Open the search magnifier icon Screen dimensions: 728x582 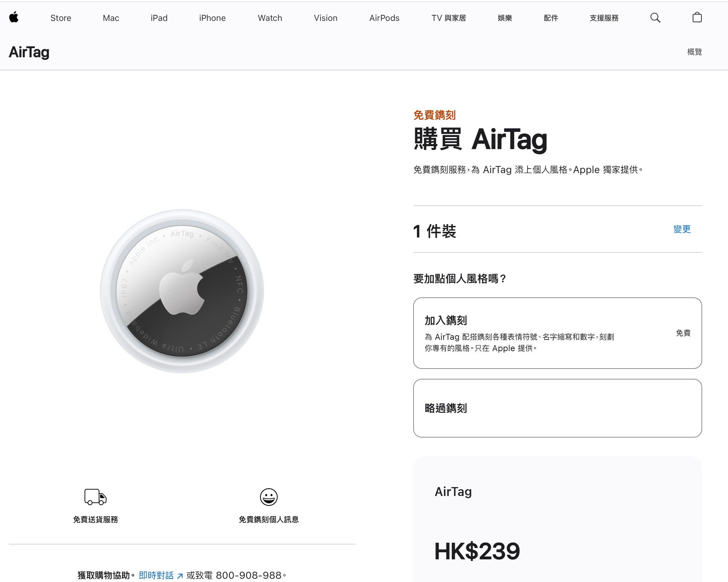coord(655,18)
